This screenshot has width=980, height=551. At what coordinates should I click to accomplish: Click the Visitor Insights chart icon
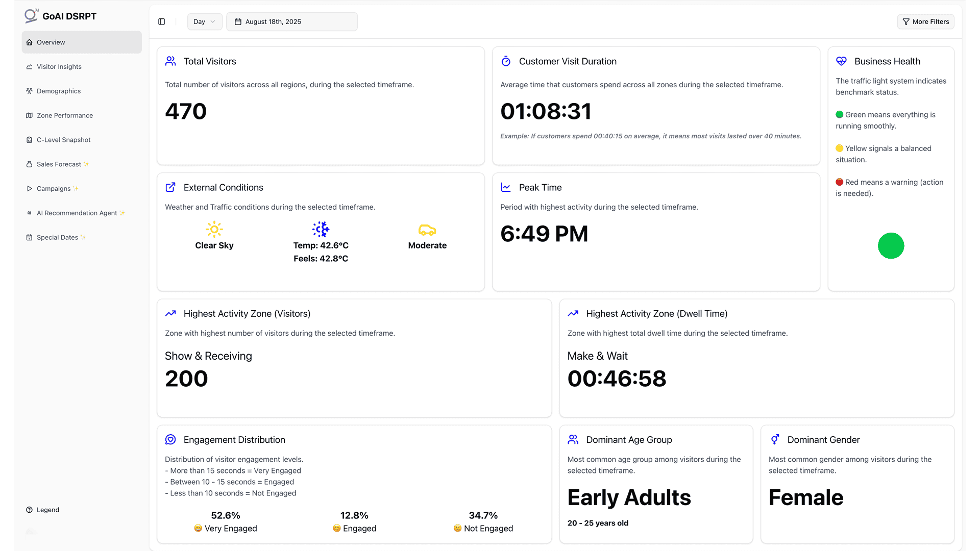[x=29, y=67]
